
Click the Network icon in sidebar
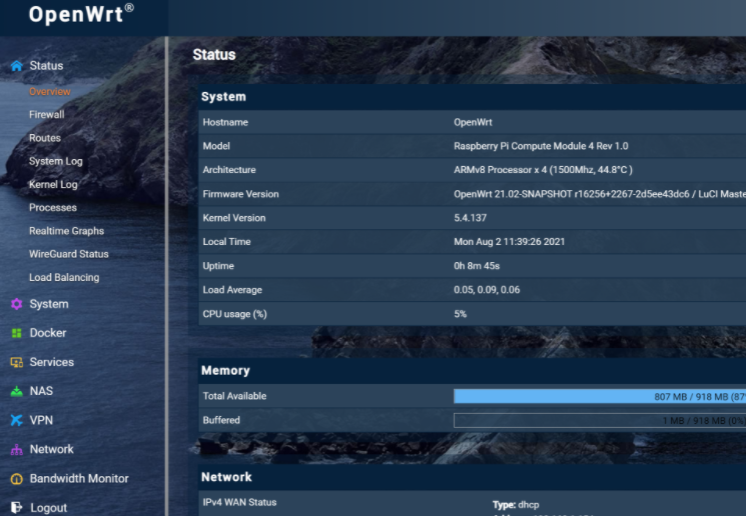[16, 450]
